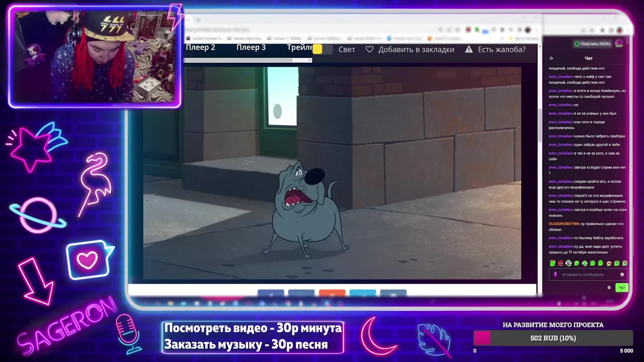
Task: Click the warning triangle complaint icon
Action: click(469, 49)
